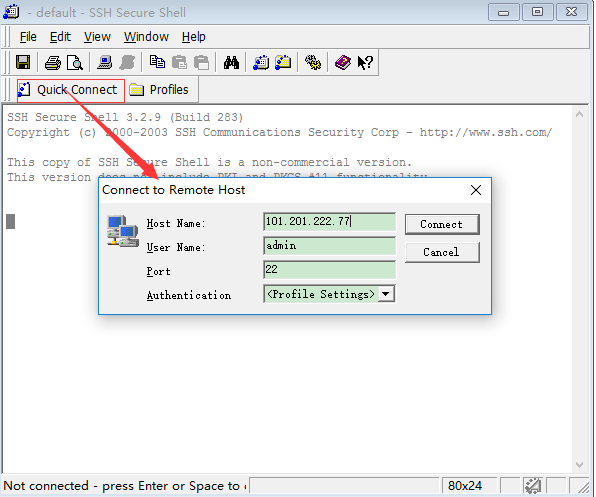Click the Connect computer toolbar icon
596x497 pixels.
(x=104, y=62)
